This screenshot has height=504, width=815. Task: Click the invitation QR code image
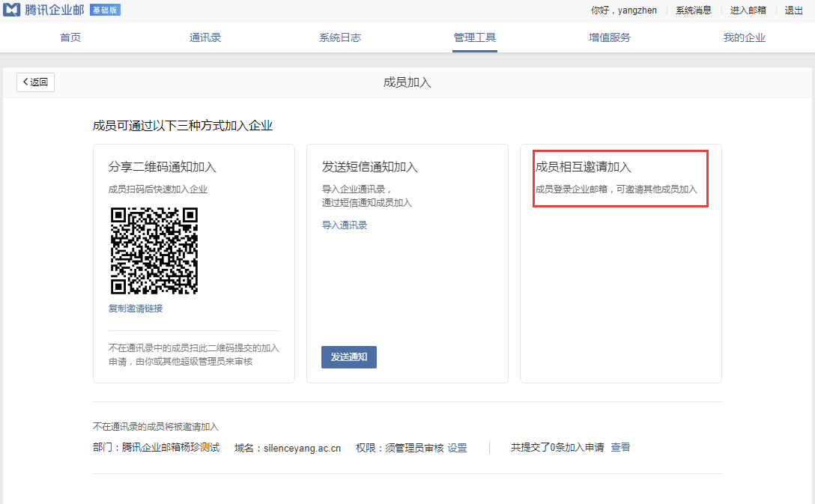(x=154, y=251)
